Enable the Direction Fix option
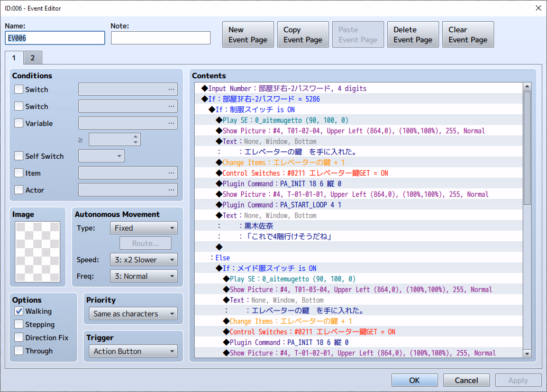This screenshot has height=392, width=547. [x=19, y=338]
